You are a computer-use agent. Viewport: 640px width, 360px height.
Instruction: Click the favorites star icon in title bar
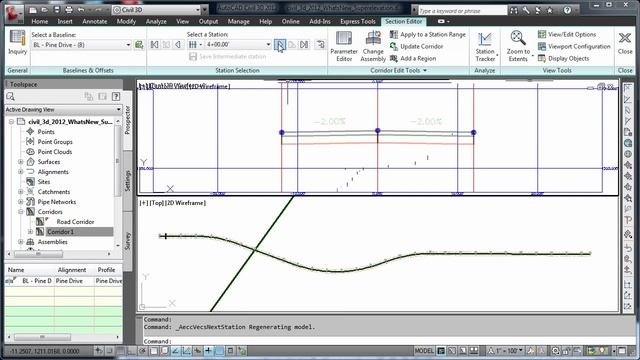pyautogui.click(x=549, y=11)
